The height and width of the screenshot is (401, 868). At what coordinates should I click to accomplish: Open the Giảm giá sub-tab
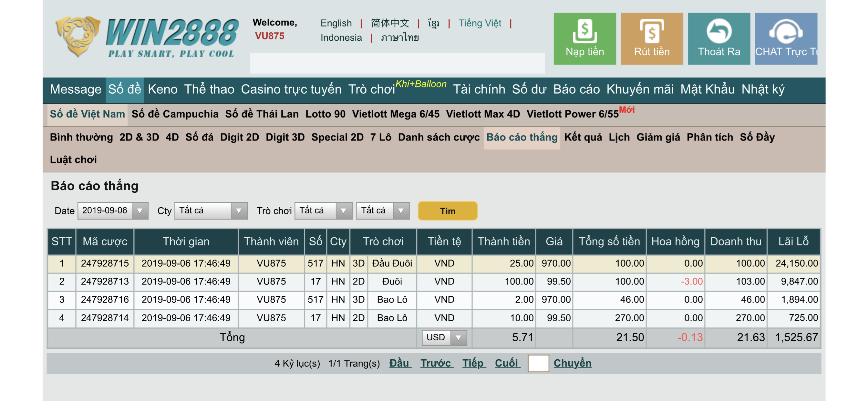point(658,138)
